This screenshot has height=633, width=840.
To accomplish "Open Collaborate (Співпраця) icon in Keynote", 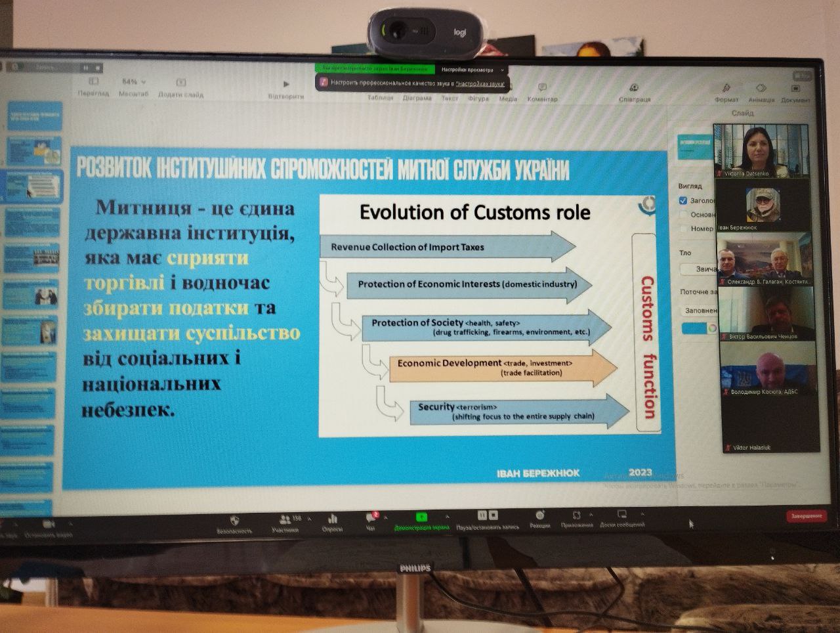I will (x=634, y=88).
